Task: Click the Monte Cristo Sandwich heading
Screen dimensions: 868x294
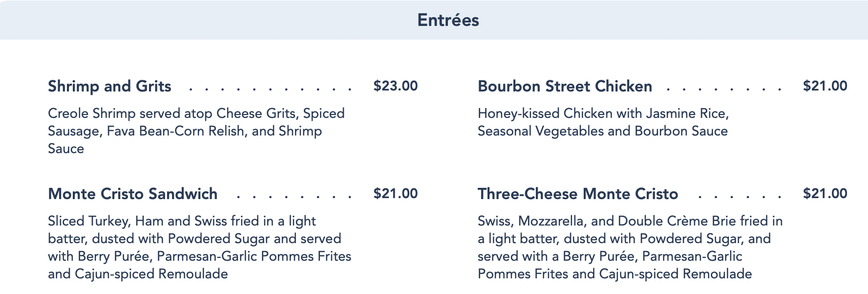Action: (x=132, y=194)
